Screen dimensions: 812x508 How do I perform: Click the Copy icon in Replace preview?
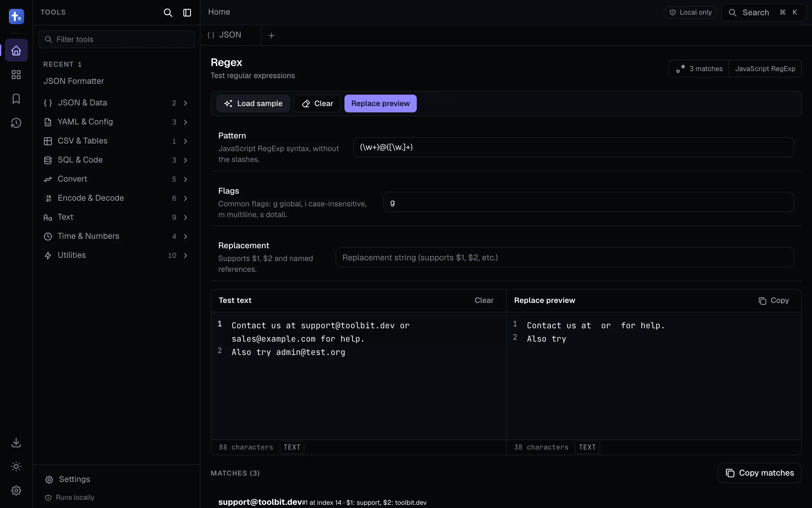(774, 300)
